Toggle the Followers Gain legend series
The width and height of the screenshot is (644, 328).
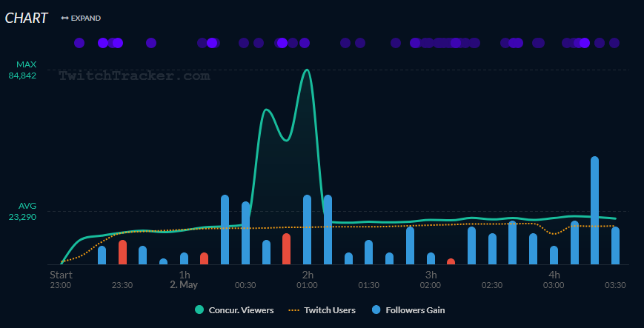tap(409, 310)
